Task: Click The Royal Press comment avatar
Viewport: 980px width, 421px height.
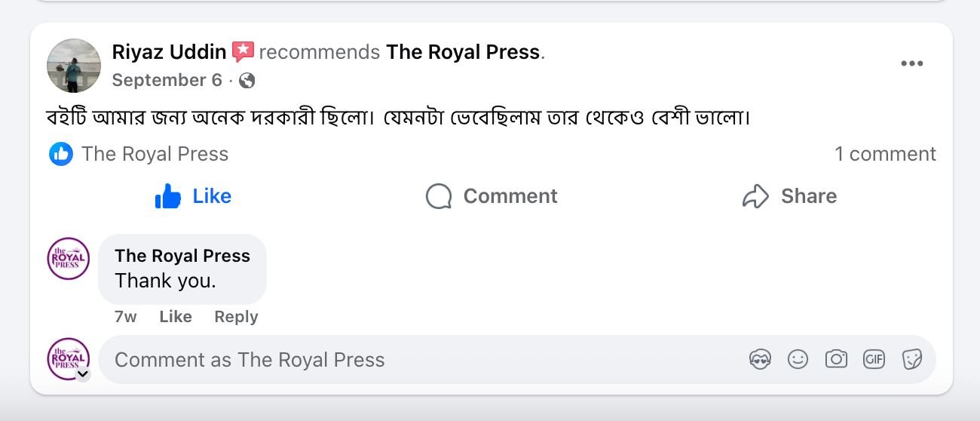Action: tap(69, 259)
